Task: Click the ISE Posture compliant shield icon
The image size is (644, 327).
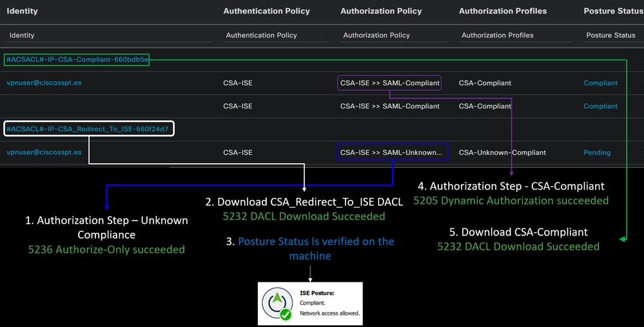Action: [278, 304]
